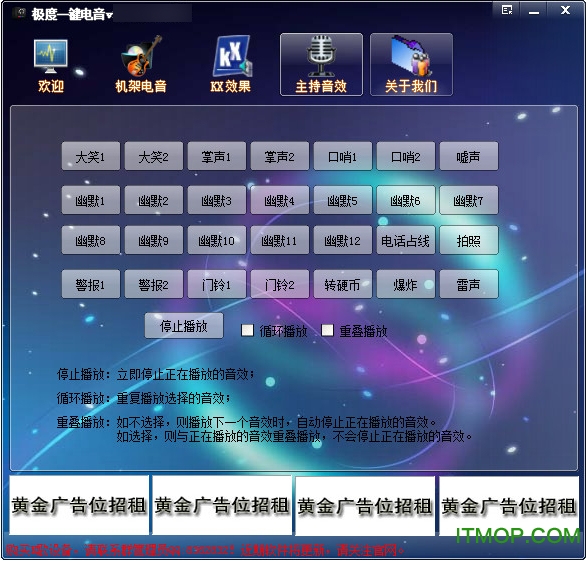Screen dimensions: 586x561
Task: Click the skin menu icon in title bar
Action: point(507,10)
